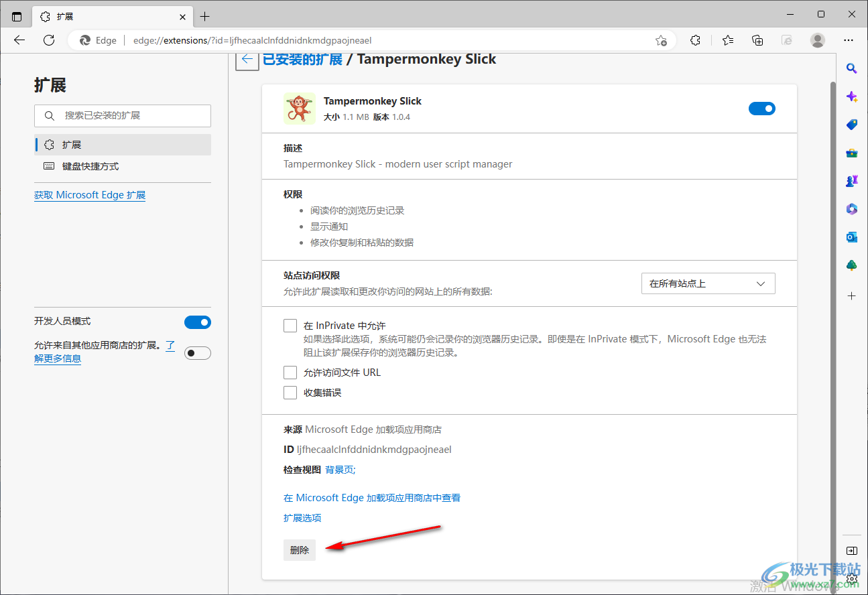Click the Tampermonkey Slick monkey icon
This screenshot has width=868, height=595.
[x=300, y=109]
